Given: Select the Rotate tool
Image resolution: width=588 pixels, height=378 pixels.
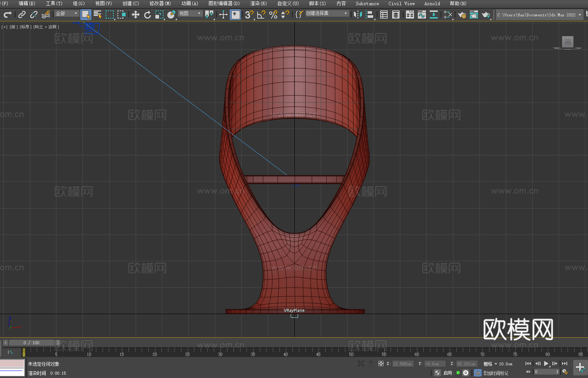Looking at the screenshot, I should pyautogui.click(x=148, y=14).
